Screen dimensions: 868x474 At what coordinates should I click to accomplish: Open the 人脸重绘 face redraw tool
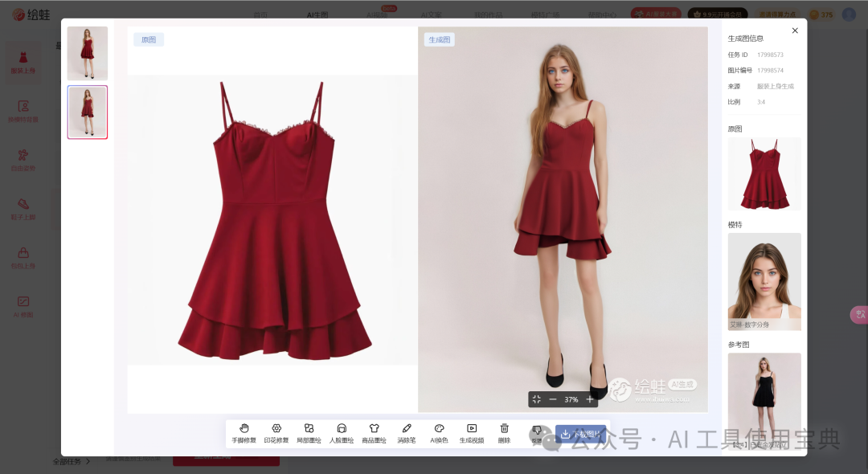click(342, 432)
